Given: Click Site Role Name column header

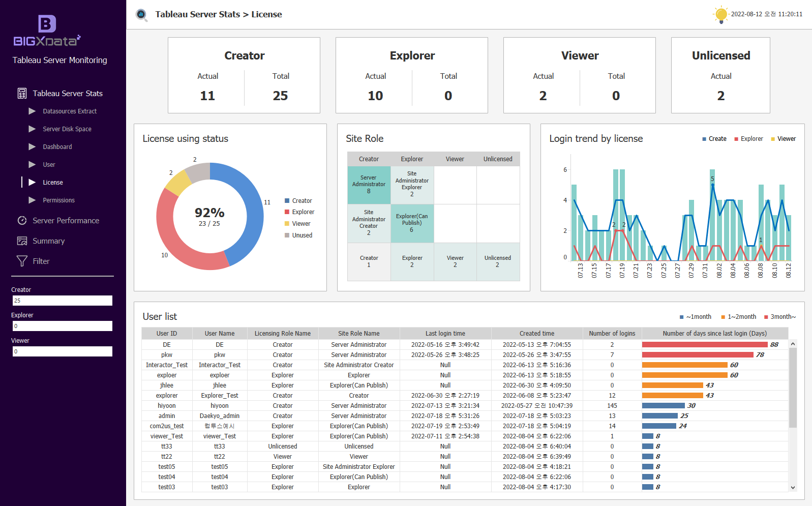Looking at the screenshot, I should (x=359, y=334).
